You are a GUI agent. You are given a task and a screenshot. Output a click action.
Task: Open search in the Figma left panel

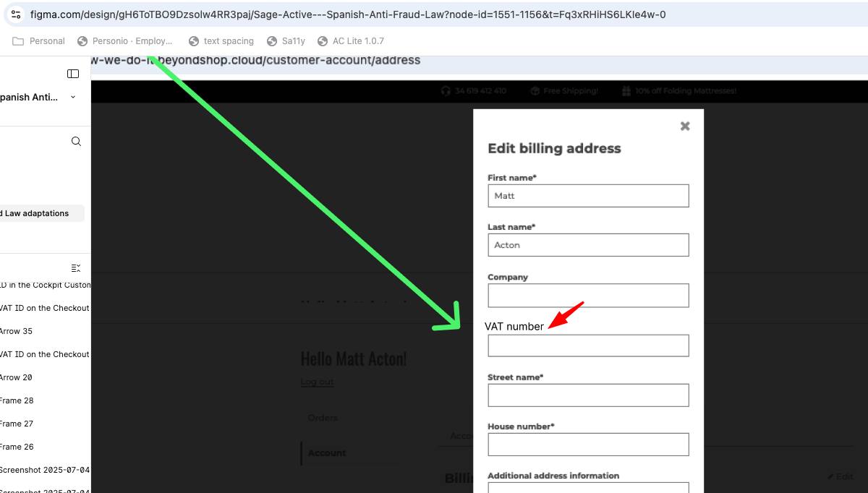pos(76,142)
